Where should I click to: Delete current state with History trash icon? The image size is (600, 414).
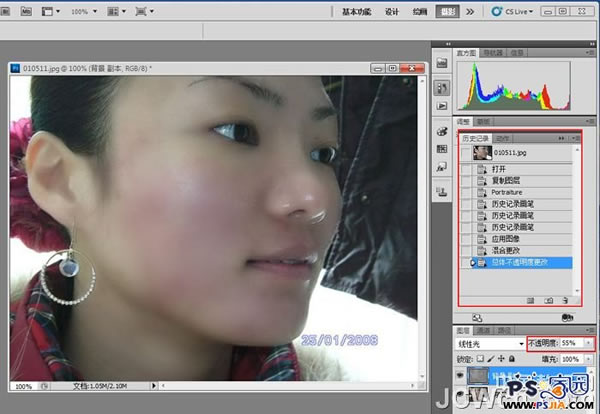coord(565,299)
